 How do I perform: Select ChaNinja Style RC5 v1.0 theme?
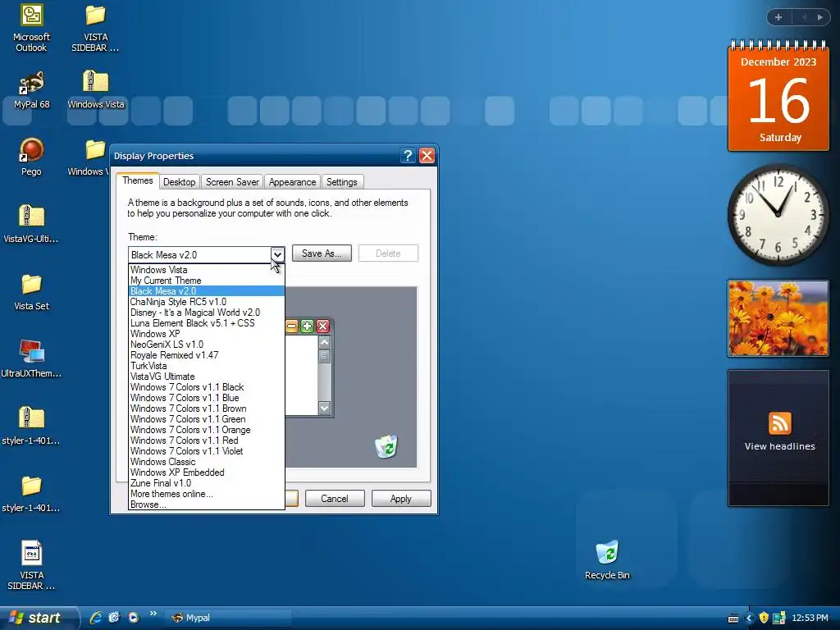206,302
